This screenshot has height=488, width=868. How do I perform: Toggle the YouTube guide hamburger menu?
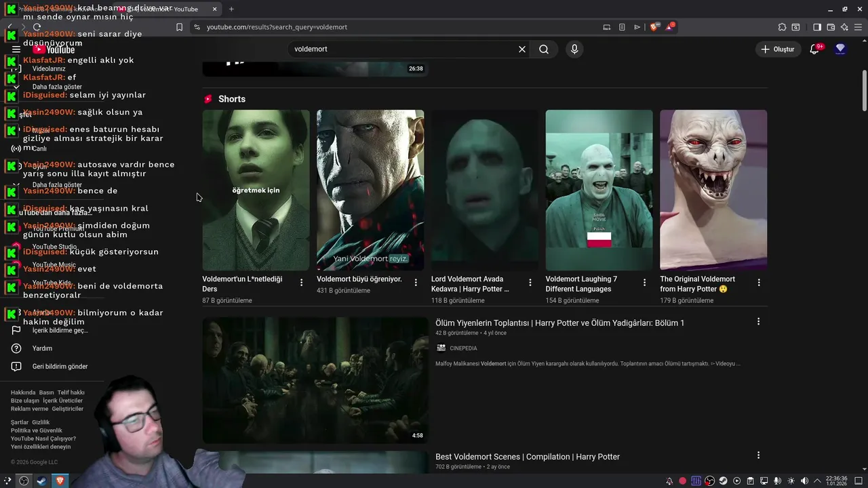coord(16,49)
